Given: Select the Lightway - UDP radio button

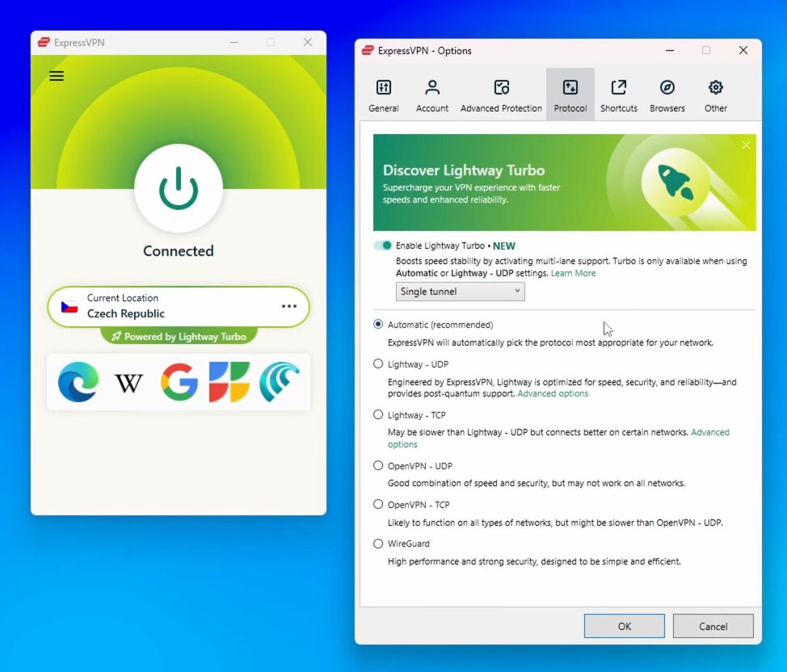Looking at the screenshot, I should (x=378, y=363).
